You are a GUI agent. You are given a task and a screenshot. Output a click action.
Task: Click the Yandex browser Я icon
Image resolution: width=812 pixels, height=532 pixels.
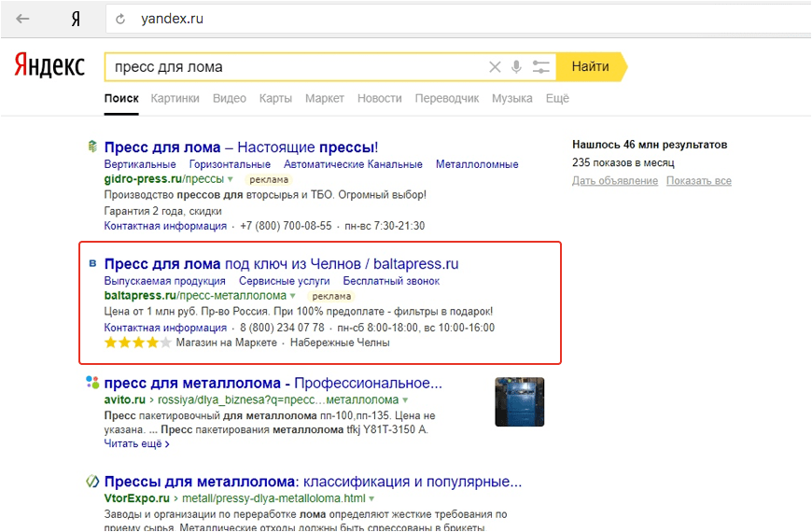(x=76, y=19)
